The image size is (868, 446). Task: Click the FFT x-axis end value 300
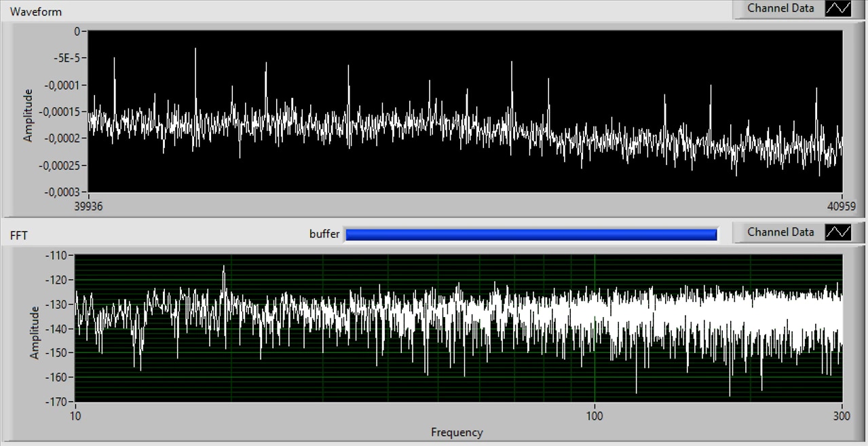pos(842,415)
